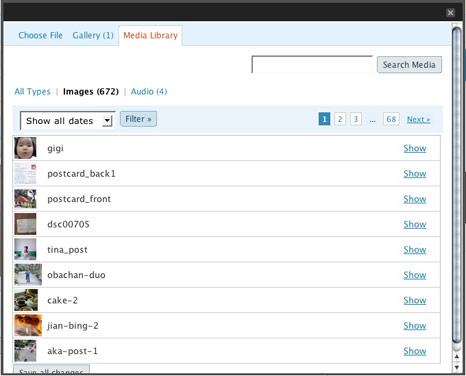Choose the jian-bing-2 thumbnail picture

[x=28, y=325]
